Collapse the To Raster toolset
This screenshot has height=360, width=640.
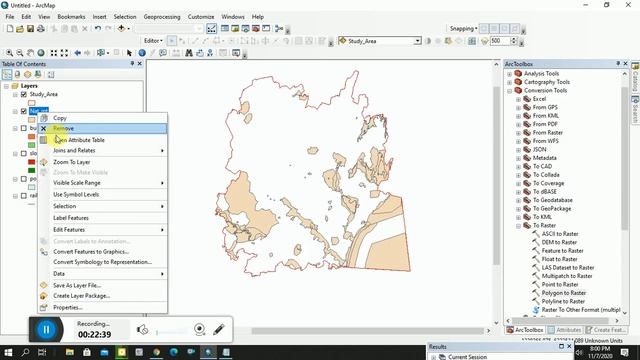tap(518, 226)
